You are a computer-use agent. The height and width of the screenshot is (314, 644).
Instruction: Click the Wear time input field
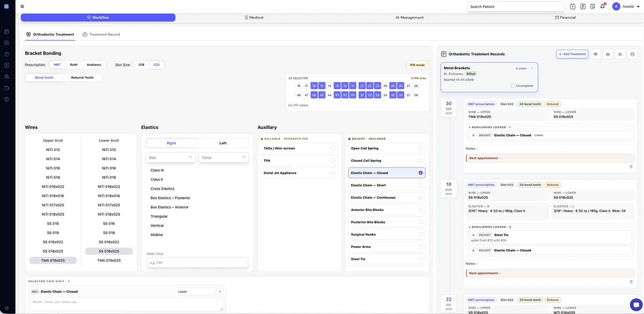(197, 263)
